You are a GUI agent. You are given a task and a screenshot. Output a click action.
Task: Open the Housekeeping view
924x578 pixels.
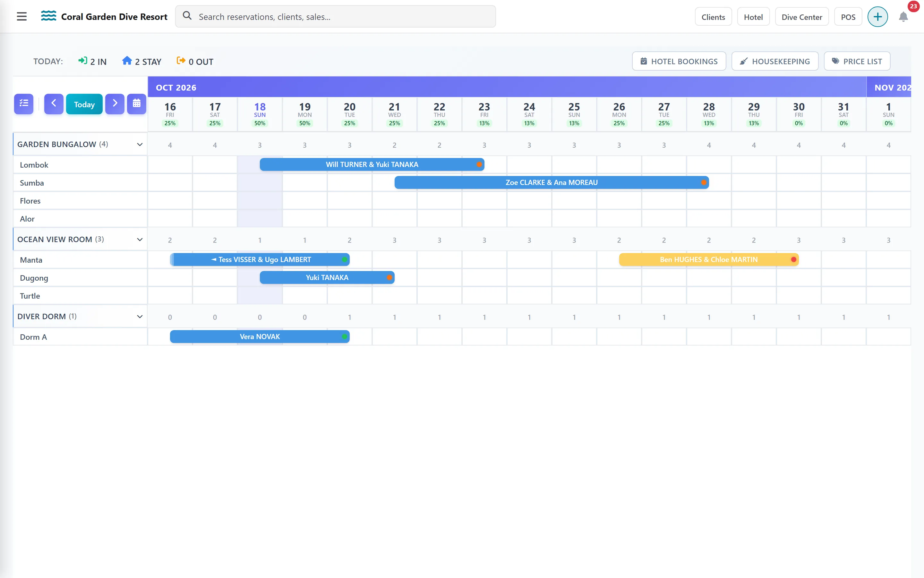[x=775, y=61]
